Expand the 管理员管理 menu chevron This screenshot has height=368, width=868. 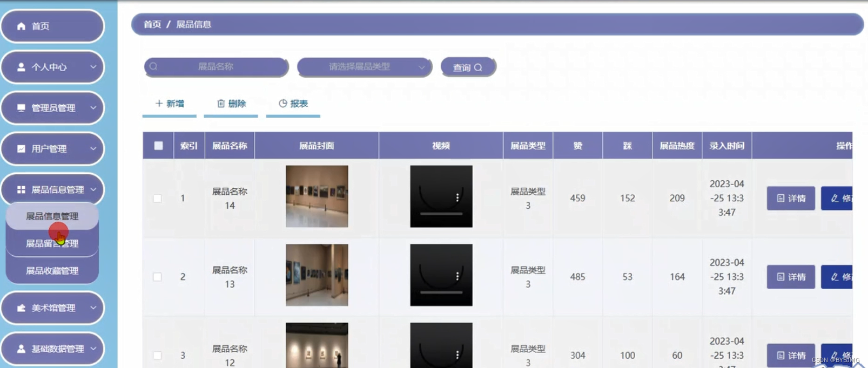pyautogui.click(x=93, y=108)
